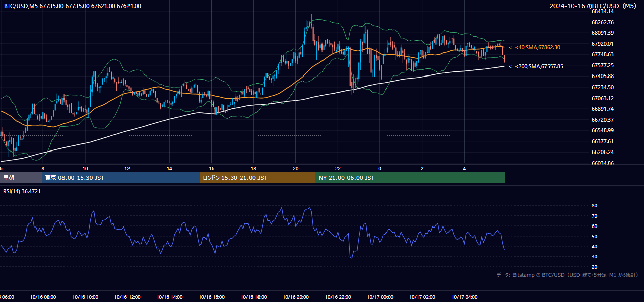Click price axis value 67234.50
The width and height of the screenshot is (644, 302).
603,87
